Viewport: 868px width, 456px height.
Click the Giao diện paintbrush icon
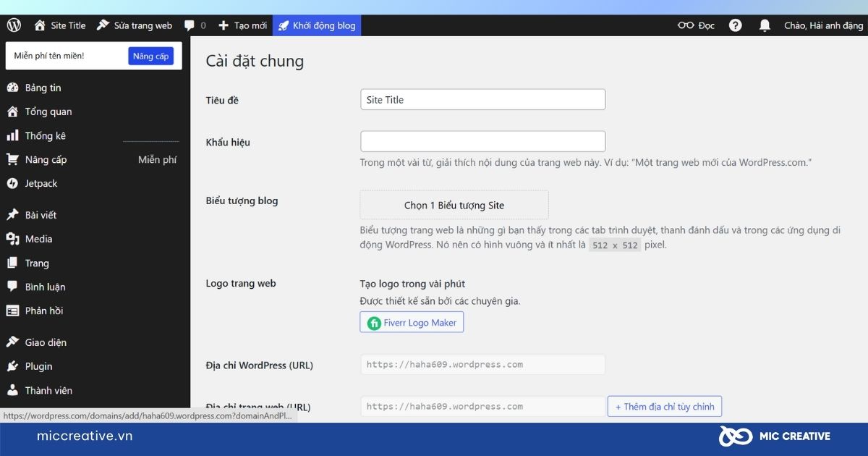pos(12,342)
